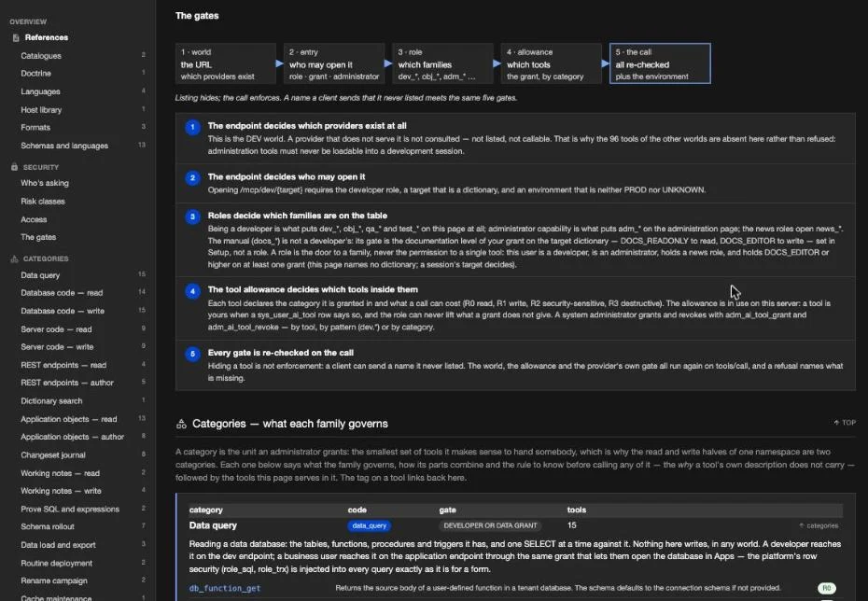
Task: Select Access in the sidebar
Action: (34, 219)
